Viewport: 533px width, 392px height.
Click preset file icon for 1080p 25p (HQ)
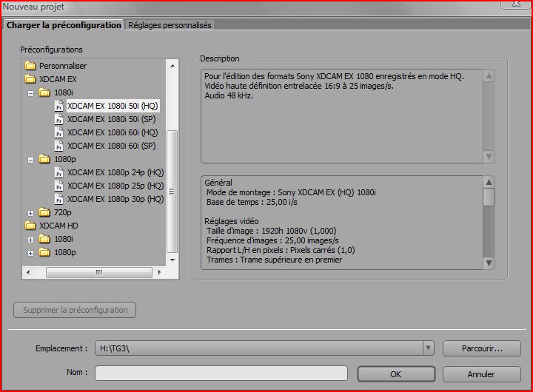pyautogui.click(x=58, y=186)
